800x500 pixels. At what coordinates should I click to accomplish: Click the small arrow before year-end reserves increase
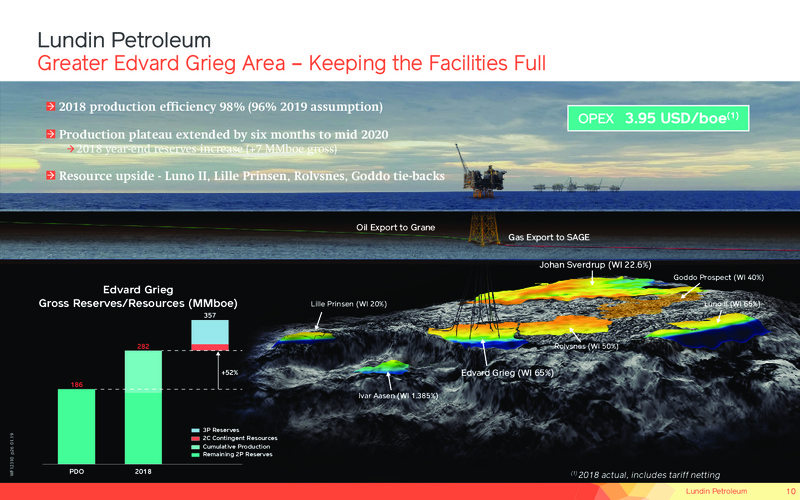coord(71,149)
